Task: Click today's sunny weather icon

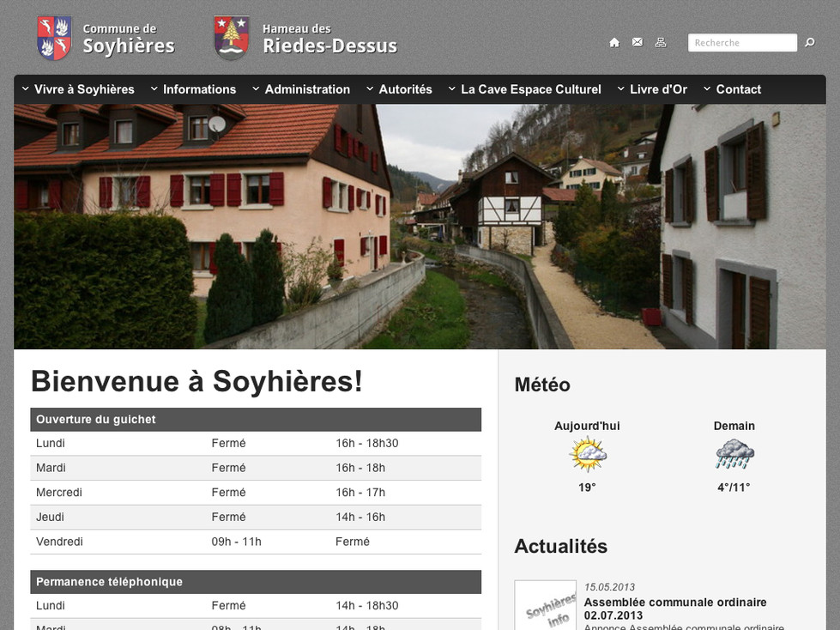Action: [x=588, y=454]
